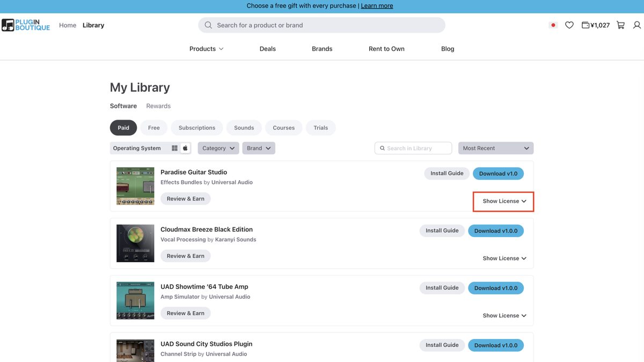The height and width of the screenshot is (362, 644).
Task: Go to Library in header
Action: (93, 25)
